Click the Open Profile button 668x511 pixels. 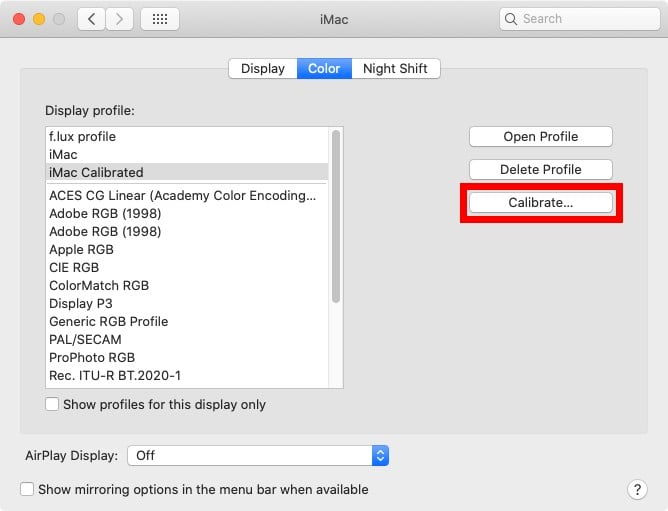point(541,137)
